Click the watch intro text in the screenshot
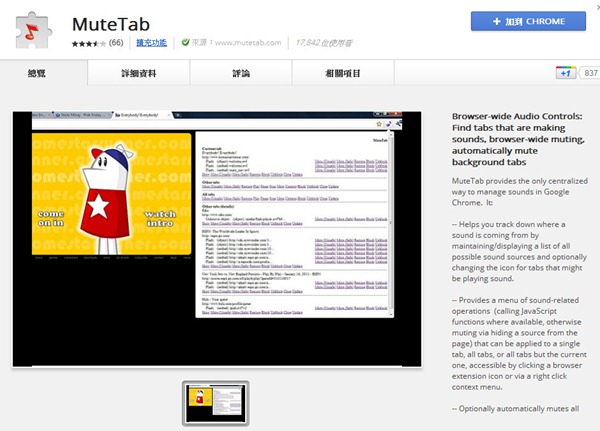 [160, 218]
